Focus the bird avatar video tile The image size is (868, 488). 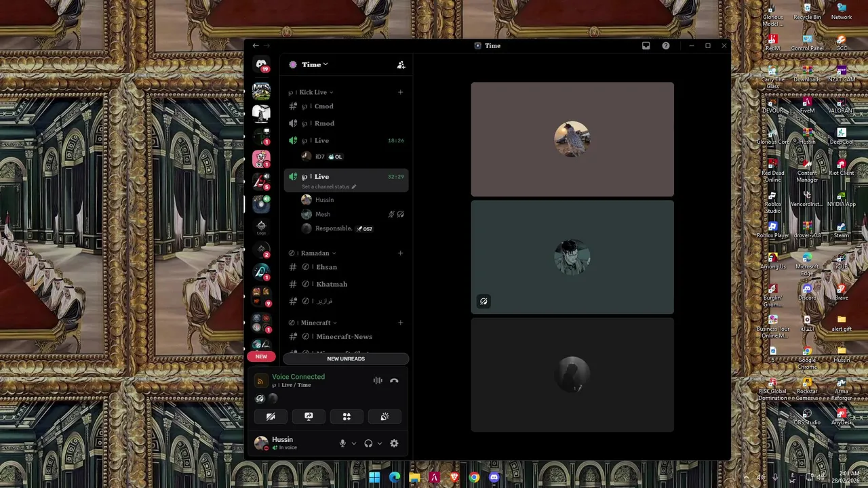point(572,139)
